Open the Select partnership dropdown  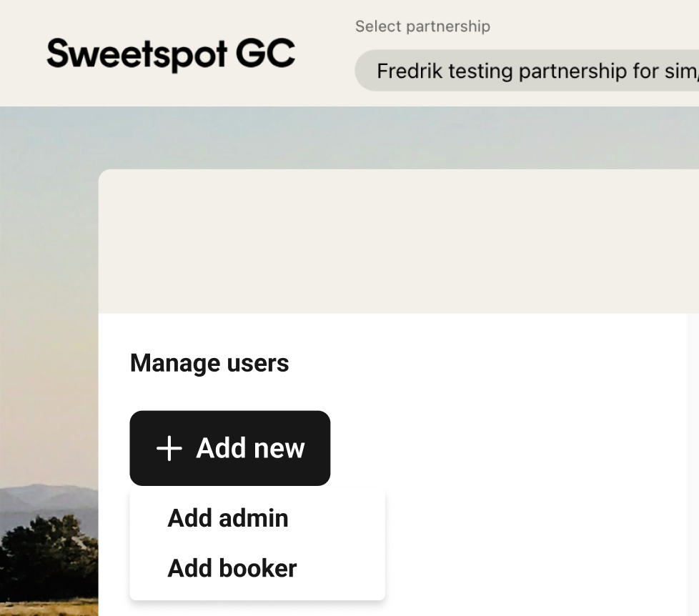[x=527, y=71]
